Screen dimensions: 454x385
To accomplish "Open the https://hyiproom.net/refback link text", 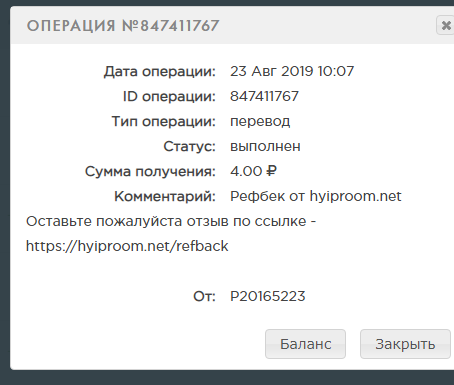I will pos(127,246).
